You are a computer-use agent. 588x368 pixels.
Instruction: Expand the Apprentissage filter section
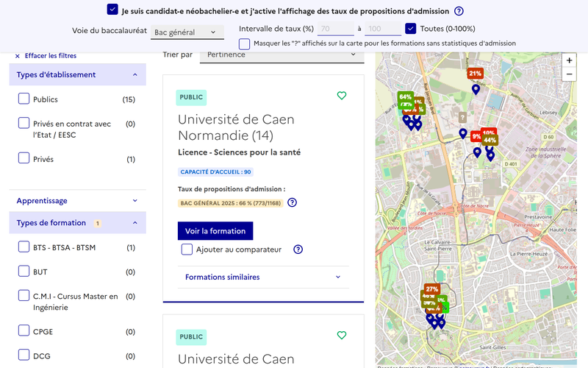[x=77, y=201]
